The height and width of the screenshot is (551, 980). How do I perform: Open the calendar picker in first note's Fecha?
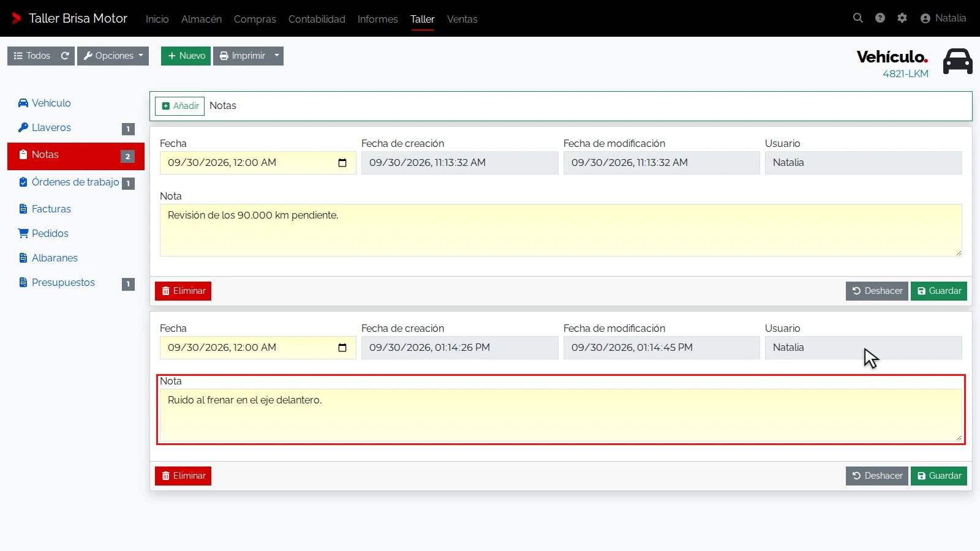(342, 163)
